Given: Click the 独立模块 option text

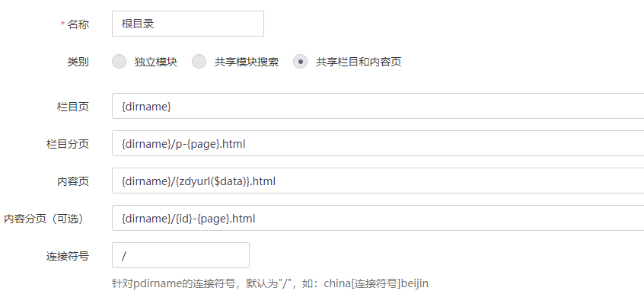Looking at the screenshot, I should [x=156, y=62].
